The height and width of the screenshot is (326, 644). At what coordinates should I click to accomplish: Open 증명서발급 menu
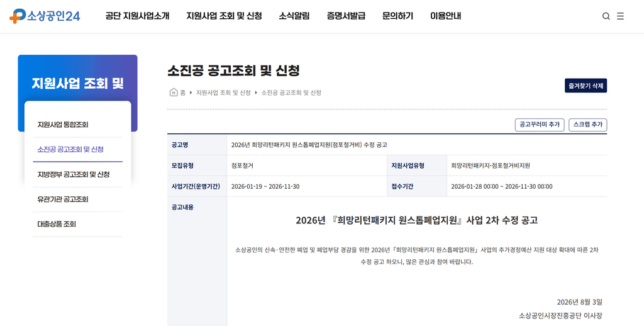pos(346,16)
